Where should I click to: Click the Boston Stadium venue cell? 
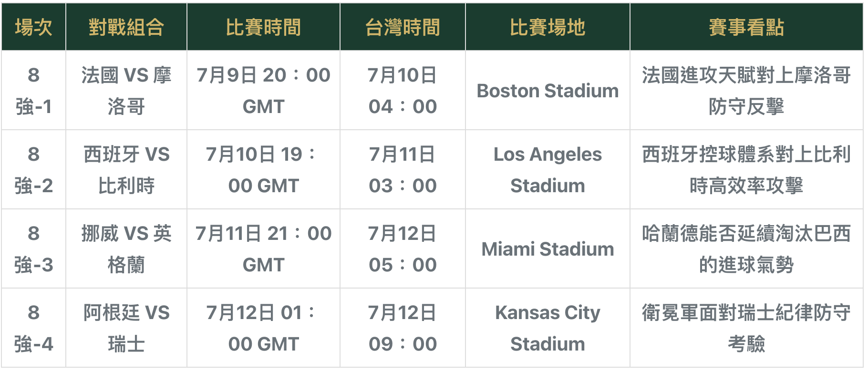click(548, 90)
